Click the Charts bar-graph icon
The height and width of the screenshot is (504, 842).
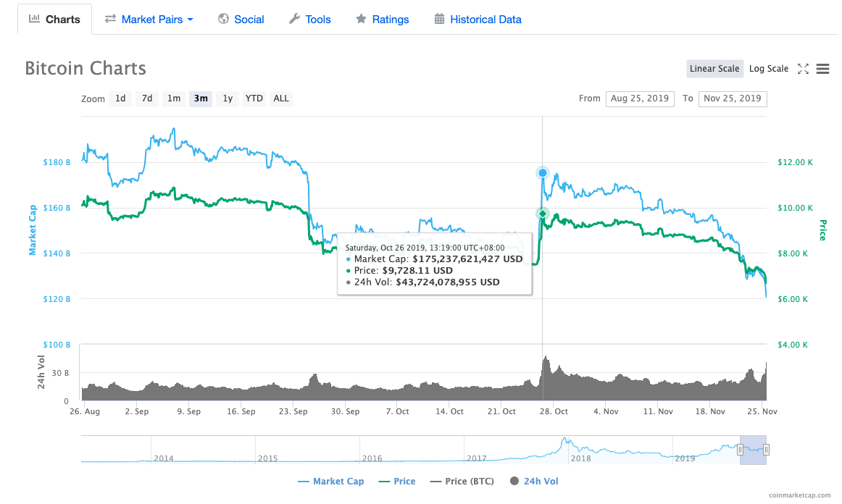tap(34, 19)
